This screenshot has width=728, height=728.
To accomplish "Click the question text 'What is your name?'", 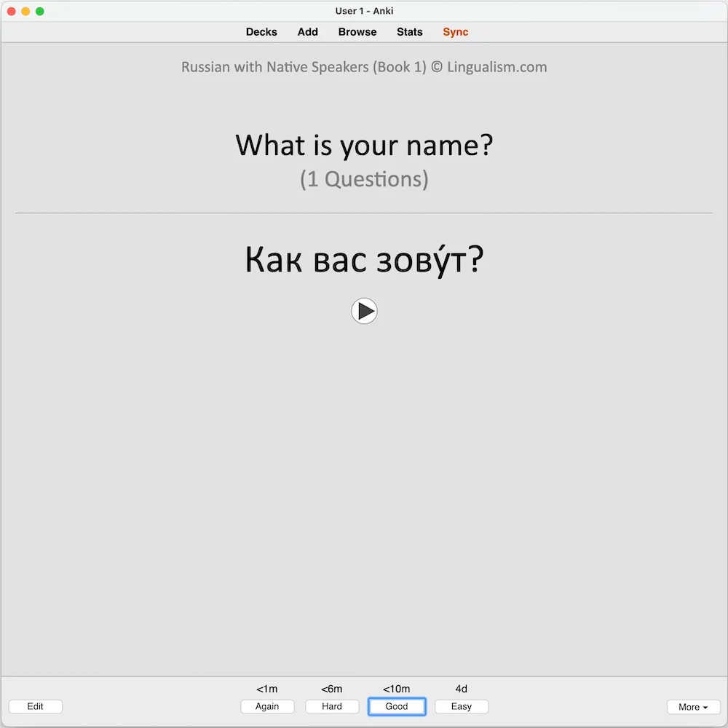I will click(x=364, y=146).
